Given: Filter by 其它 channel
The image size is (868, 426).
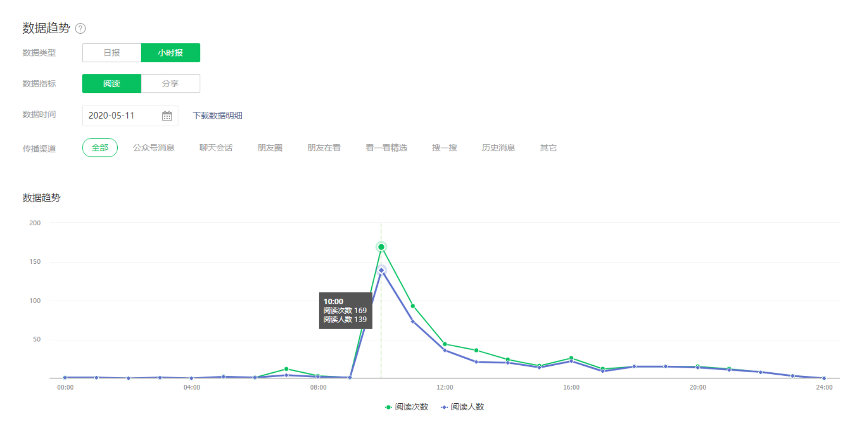Looking at the screenshot, I should coord(548,148).
